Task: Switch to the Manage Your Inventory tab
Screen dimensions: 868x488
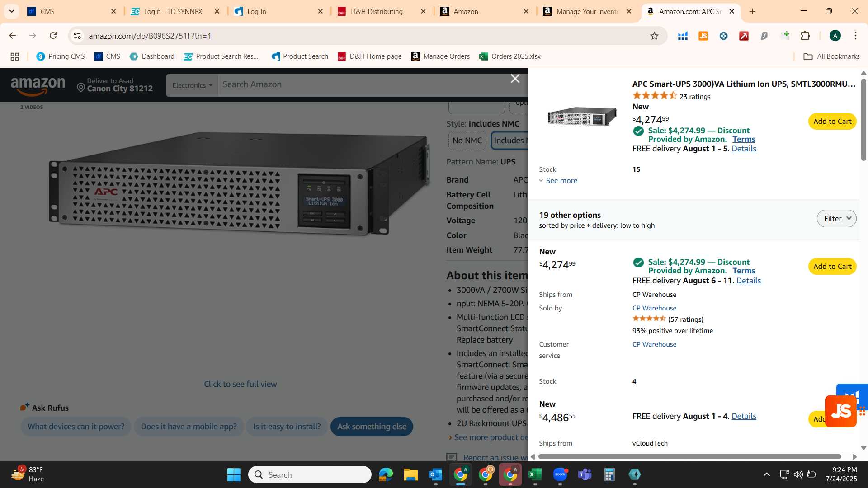Action: pos(588,12)
